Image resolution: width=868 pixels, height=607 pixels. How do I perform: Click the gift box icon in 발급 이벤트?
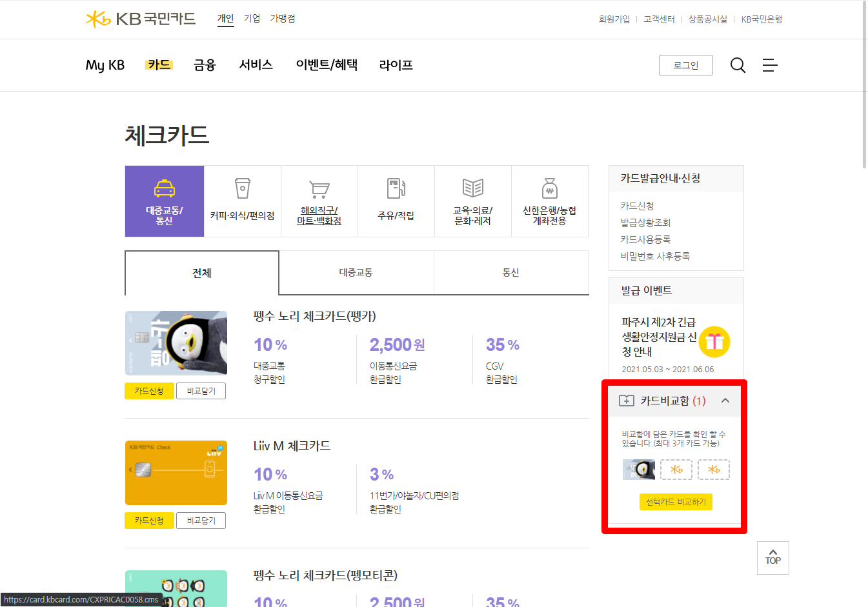714,341
